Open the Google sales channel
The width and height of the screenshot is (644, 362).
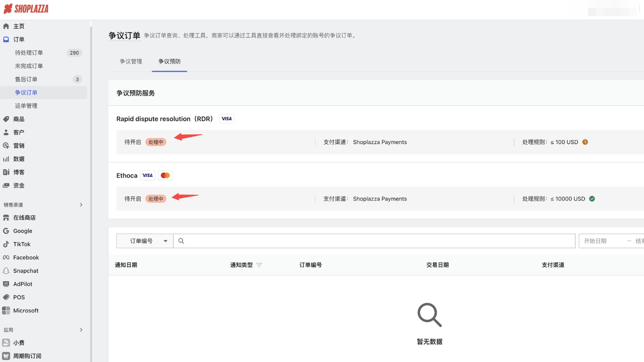click(22, 231)
